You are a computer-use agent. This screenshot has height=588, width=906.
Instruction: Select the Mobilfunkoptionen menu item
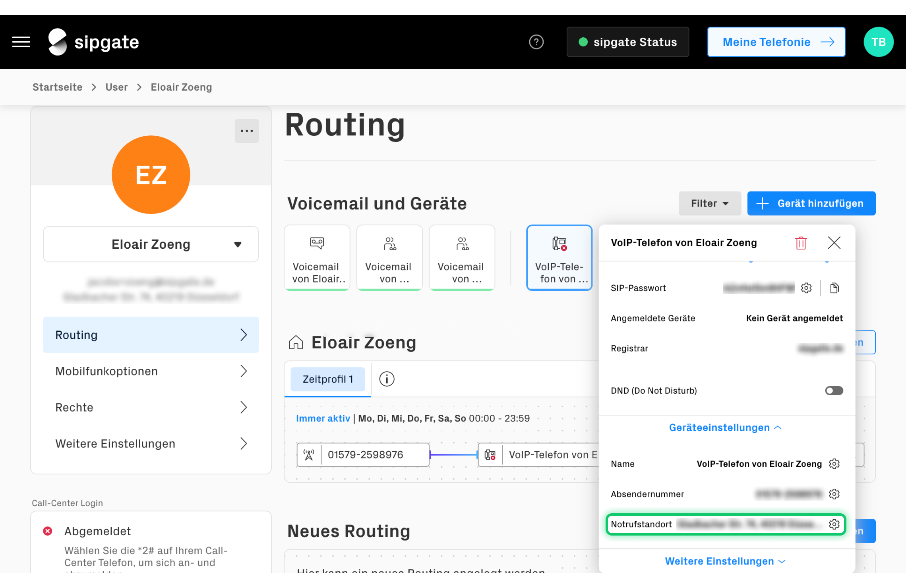(151, 371)
